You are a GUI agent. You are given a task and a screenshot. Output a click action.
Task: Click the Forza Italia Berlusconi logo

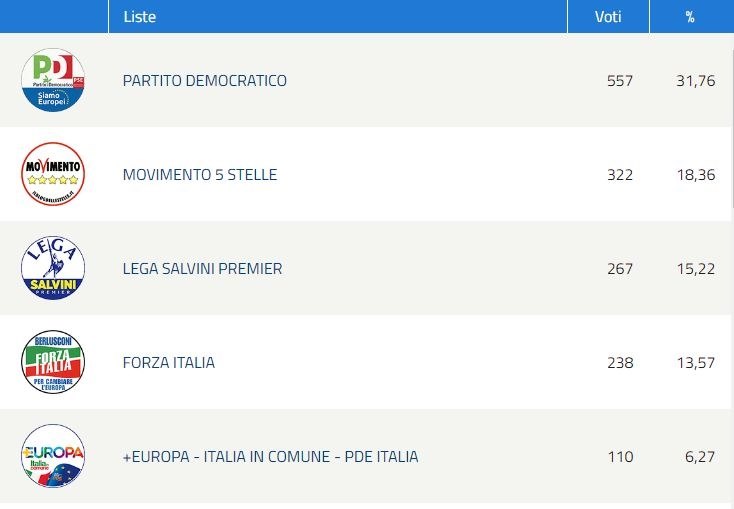[x=53, y=362]
